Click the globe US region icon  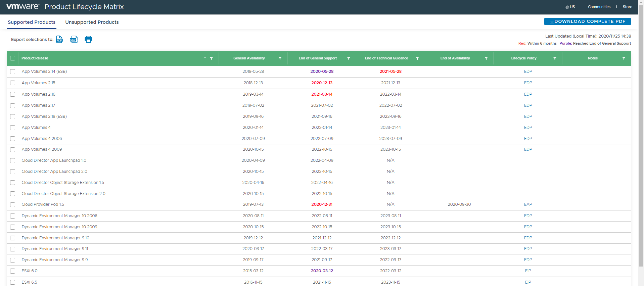[x=567, y=7]
